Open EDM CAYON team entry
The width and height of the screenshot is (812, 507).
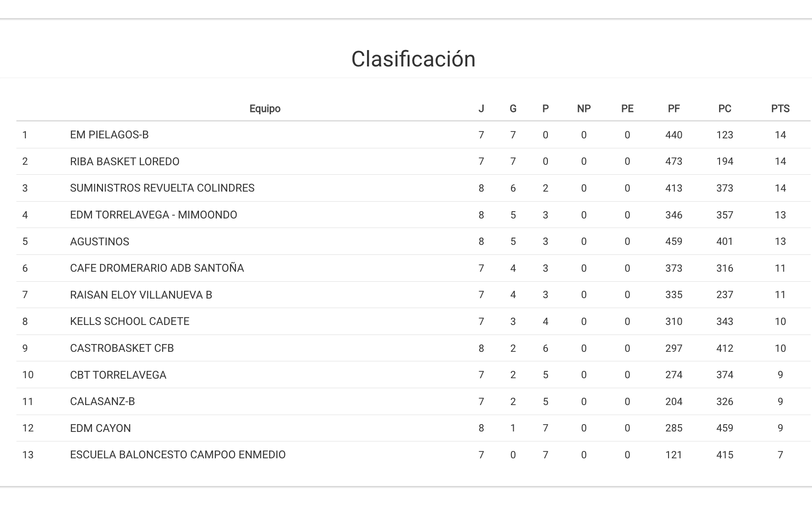[x=100, y=428]
